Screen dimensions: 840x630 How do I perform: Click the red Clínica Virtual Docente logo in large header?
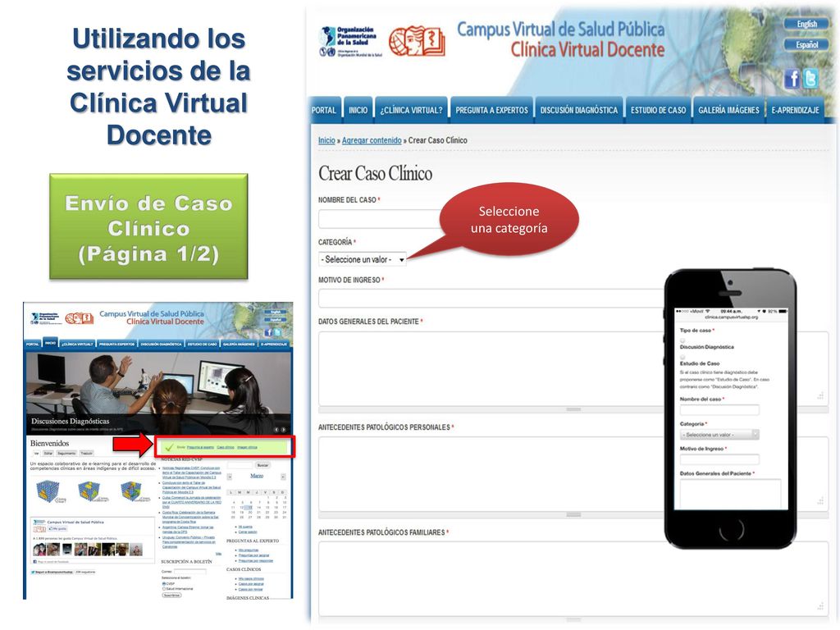[x=417, y=42]
